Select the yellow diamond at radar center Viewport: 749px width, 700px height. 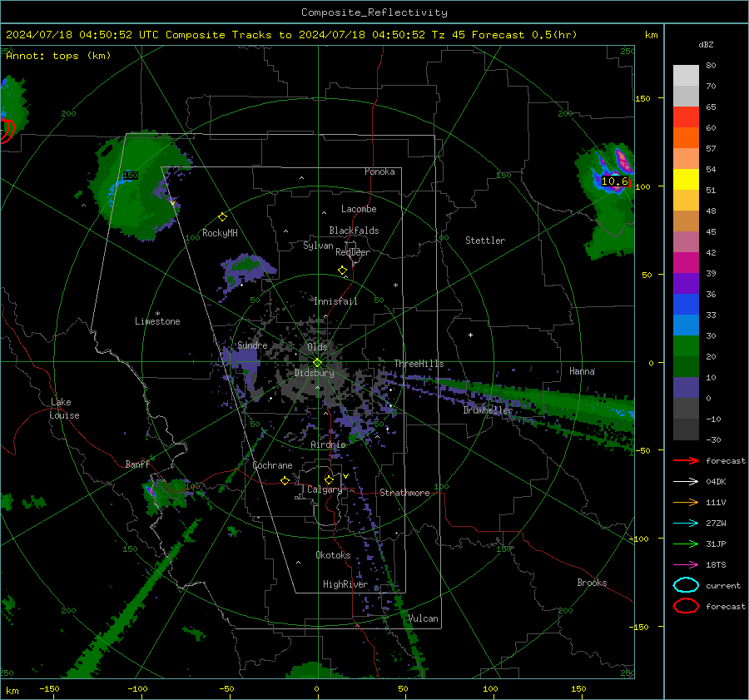point(317,363)
